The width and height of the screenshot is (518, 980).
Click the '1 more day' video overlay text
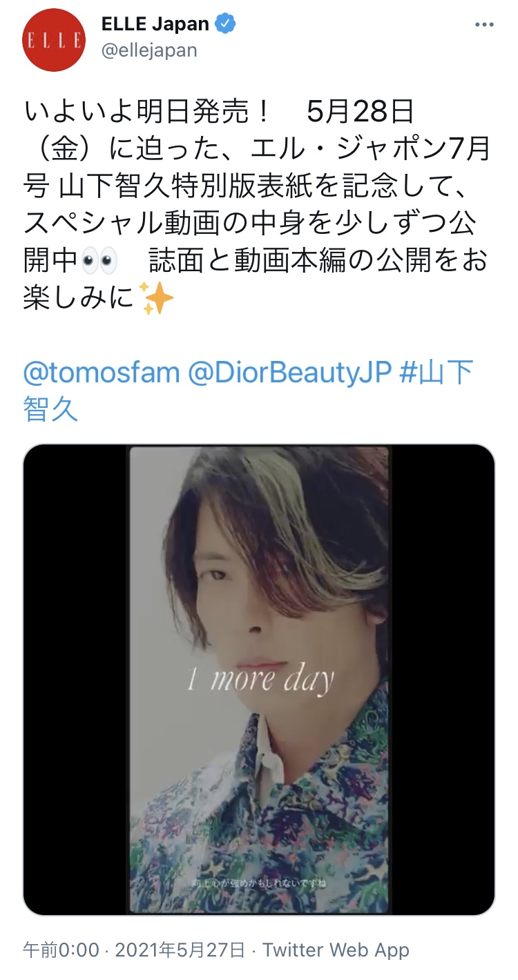coord(260,679)
